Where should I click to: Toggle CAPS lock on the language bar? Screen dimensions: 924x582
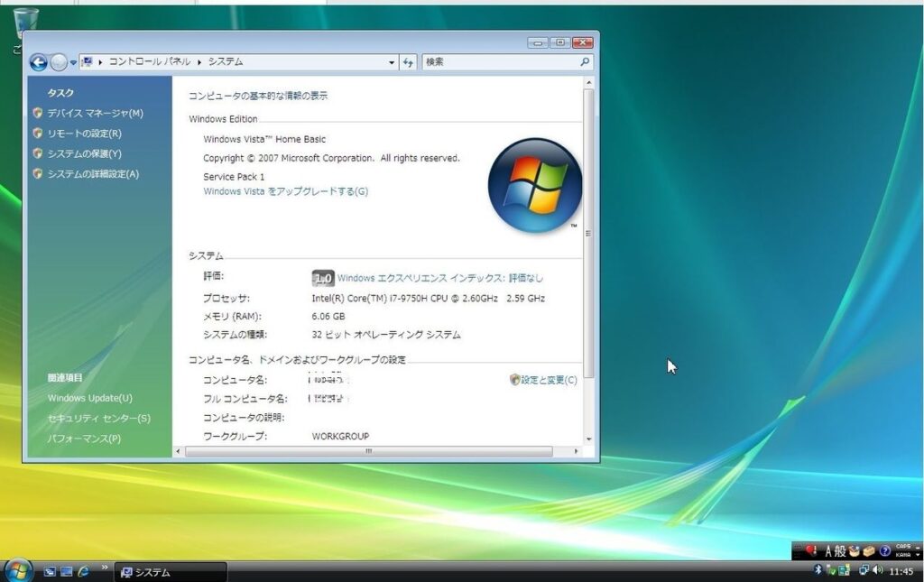click(x=902, y=547)
